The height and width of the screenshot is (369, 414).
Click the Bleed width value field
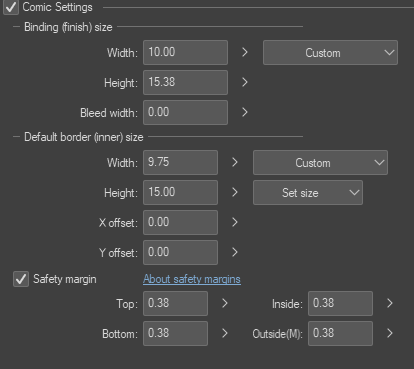[185, 113]
